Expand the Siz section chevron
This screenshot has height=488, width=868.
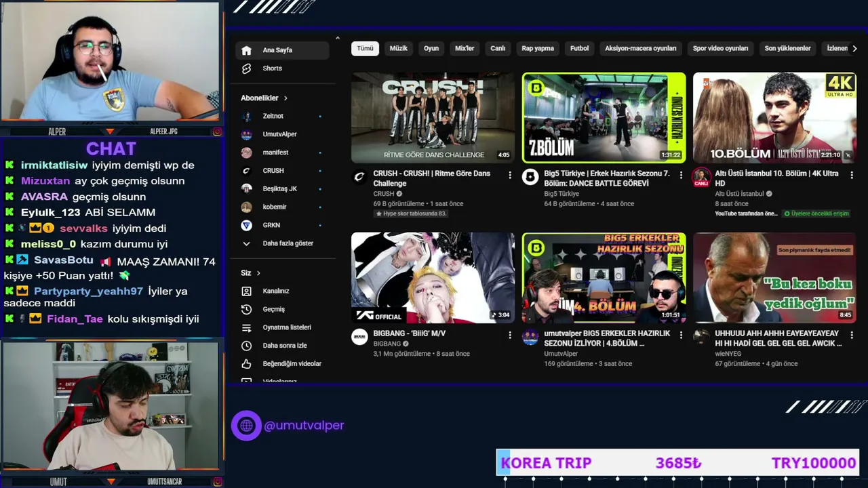coord(258,273)
